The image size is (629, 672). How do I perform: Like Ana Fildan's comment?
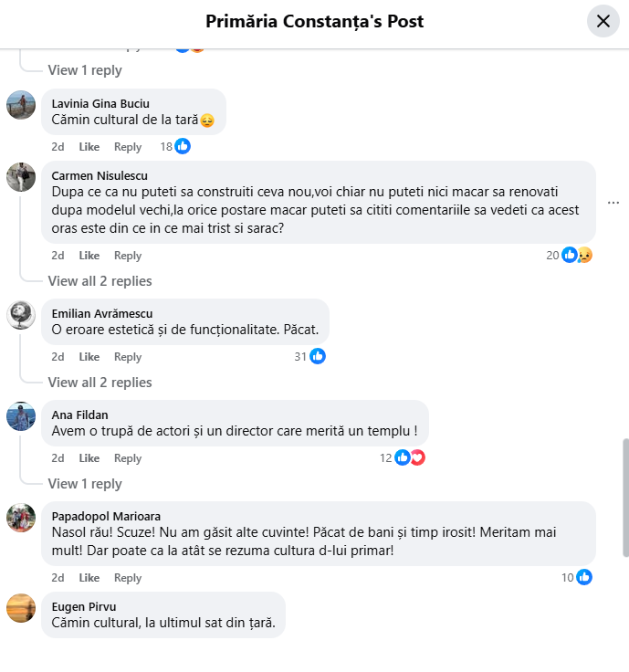click(x=89, y=458)
